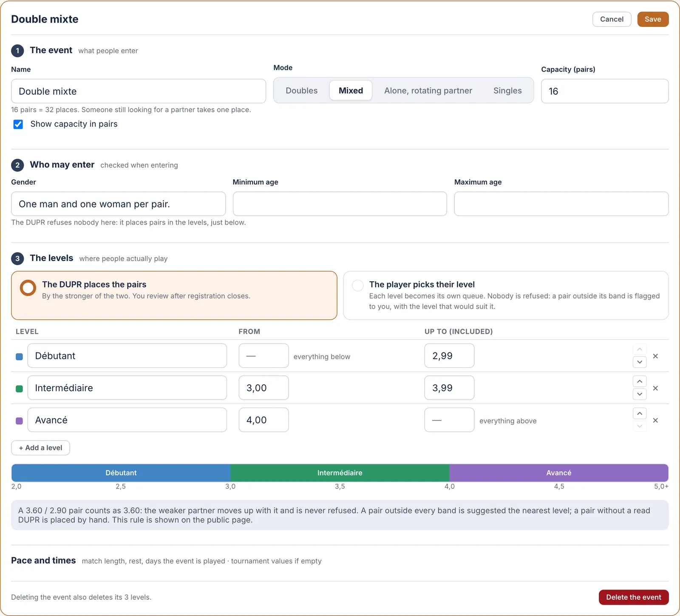Remove the Débutant level
This screenshot has height=616, width=680.
[x=655, y=356]
